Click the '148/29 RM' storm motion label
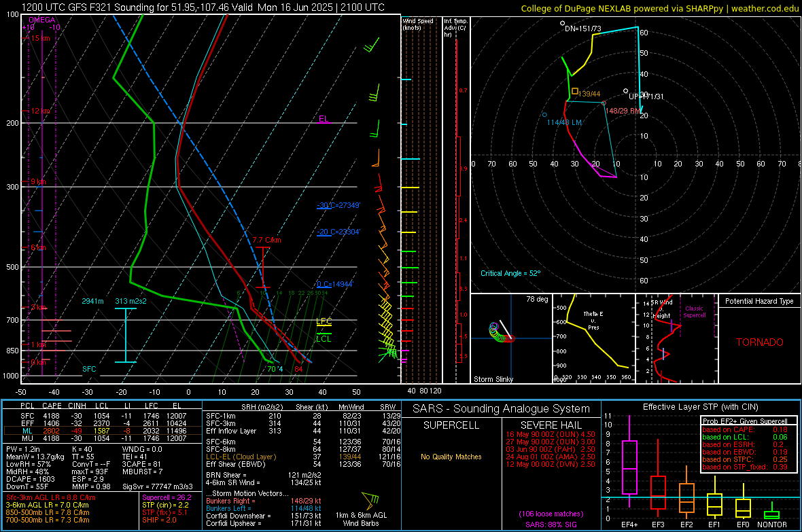Image resolution: width=802 pixels, height=532 pixels. tap(623, 111)
